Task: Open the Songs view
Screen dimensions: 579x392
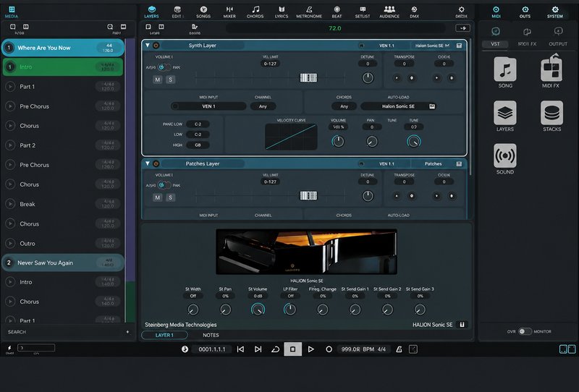Action: point(203,12)
